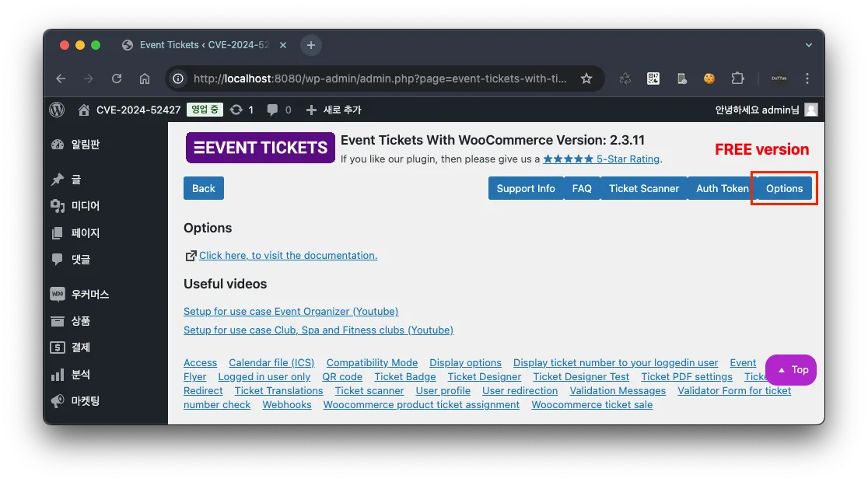Click the visit documentation link
Screen dimensions: 868x482
point(288,255)
